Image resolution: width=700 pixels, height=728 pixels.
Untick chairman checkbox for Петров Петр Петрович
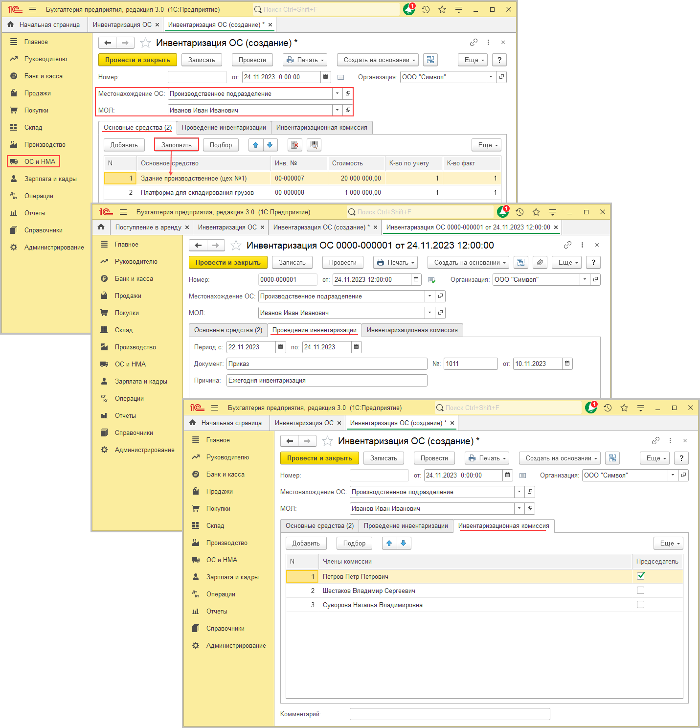coord(640,576)
